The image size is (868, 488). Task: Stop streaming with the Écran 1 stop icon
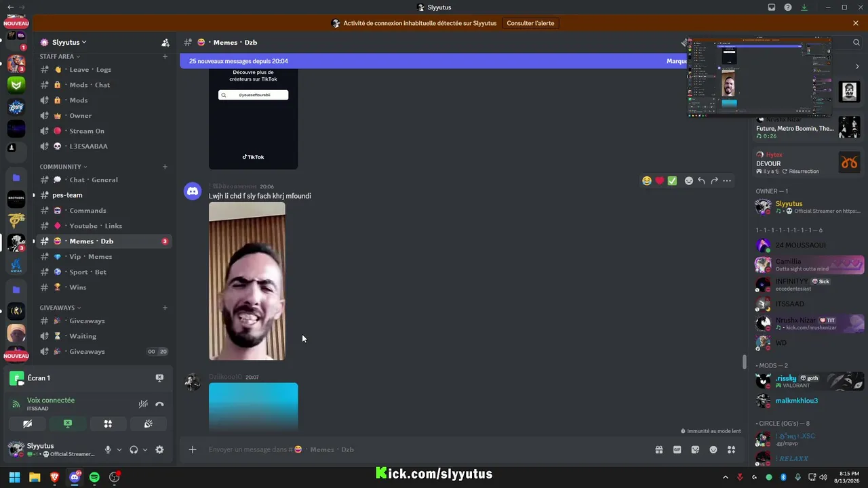coord(159,378)
